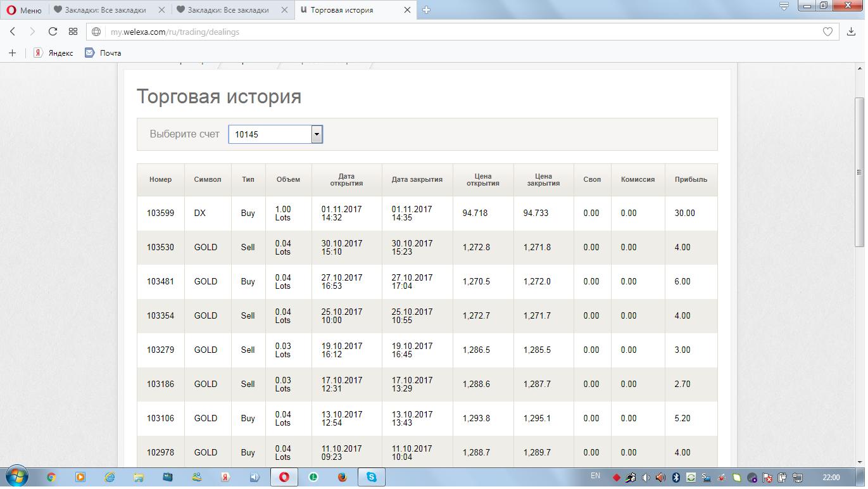The height and width of the screenshot is (489, 868).
Task: Open the Почта bookmark
Action: pyautogui.click(x=103, y=53)
